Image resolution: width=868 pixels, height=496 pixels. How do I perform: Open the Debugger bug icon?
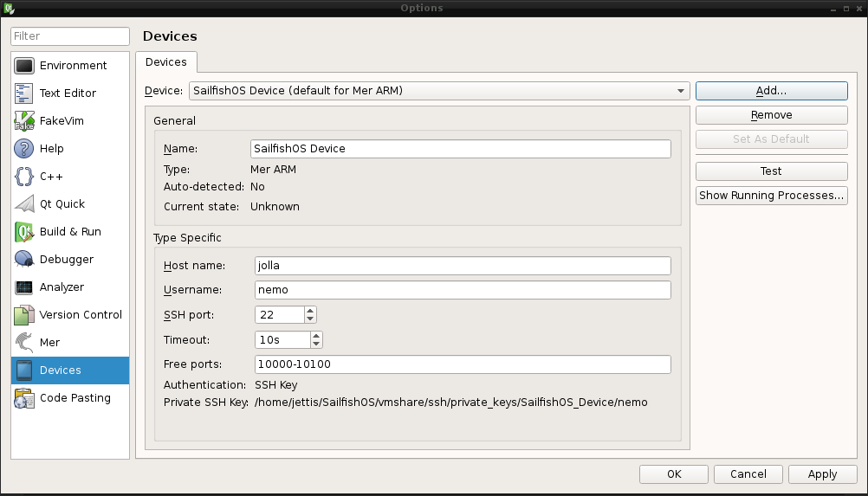click(24, 260)
